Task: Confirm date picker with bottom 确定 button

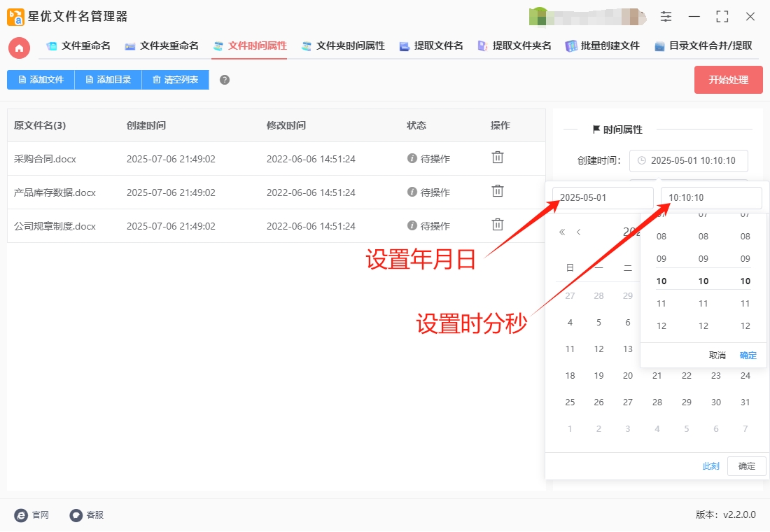Action: [x=746, y=466]
